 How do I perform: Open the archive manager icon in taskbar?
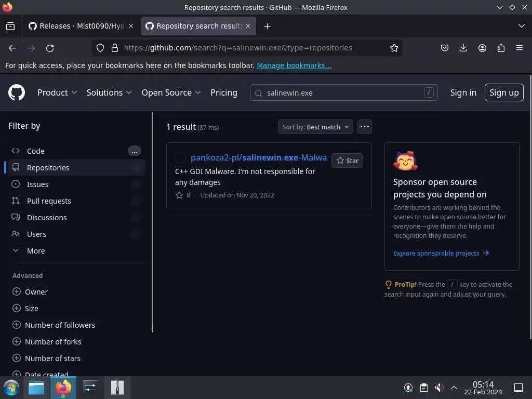coord(117,388)
